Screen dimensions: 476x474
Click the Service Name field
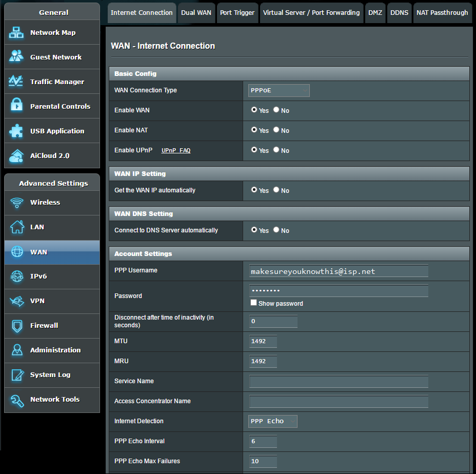coord(339,381)
